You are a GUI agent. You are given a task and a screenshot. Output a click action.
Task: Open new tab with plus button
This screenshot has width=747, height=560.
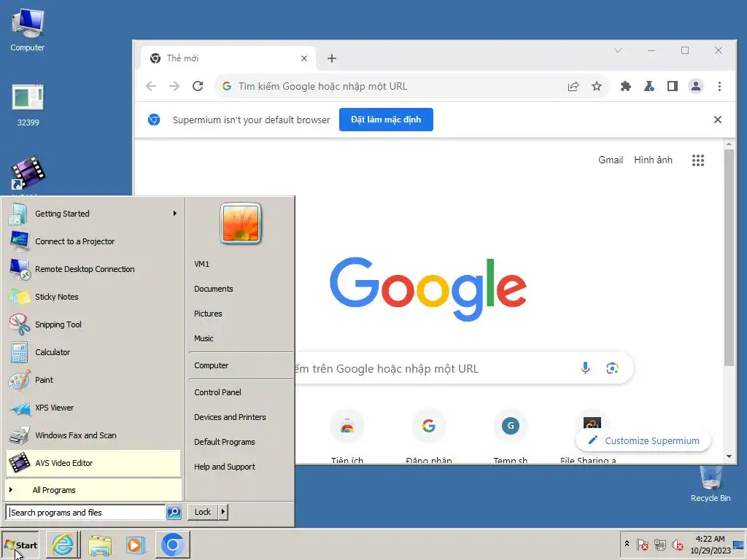[x=332, y=58]
